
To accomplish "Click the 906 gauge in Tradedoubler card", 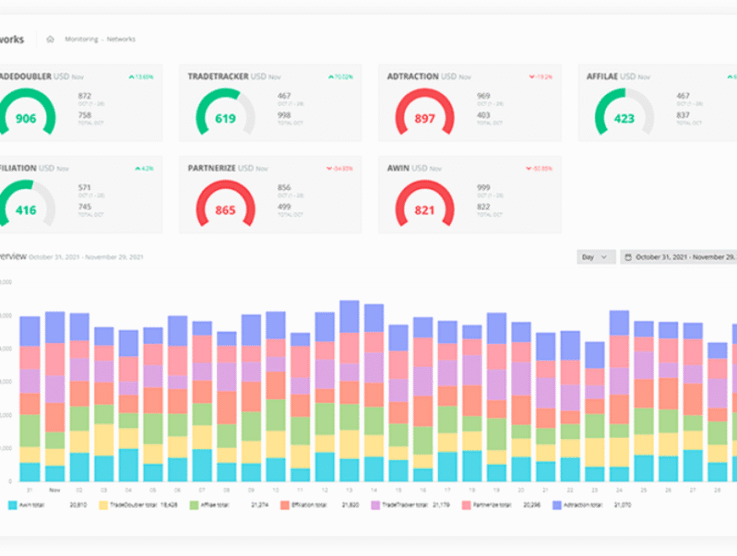I will (27, 113).
